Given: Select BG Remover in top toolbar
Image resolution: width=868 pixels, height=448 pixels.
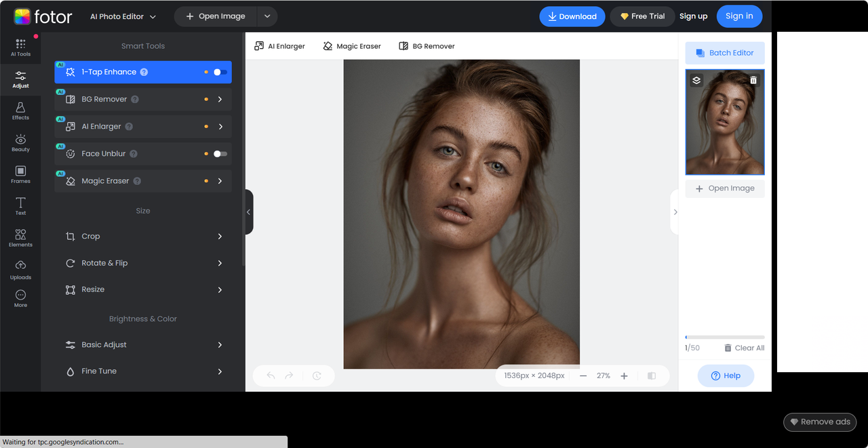Looking at the screenshot, I should (x=427, y=46).
